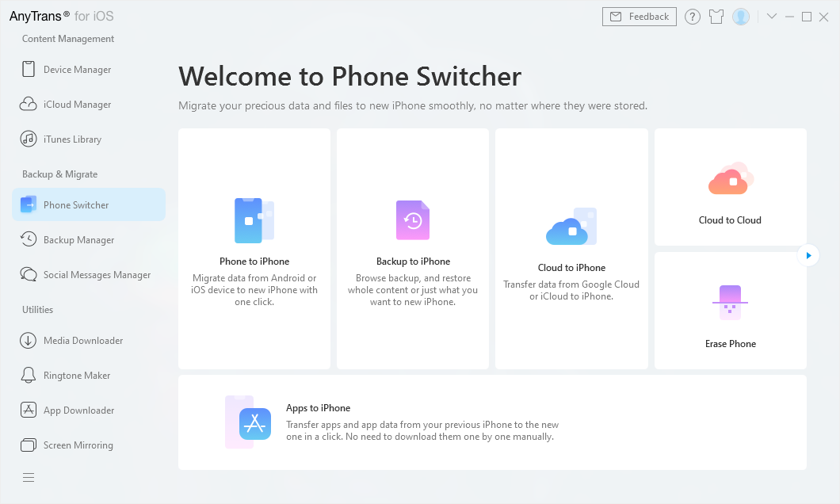Click the Feedback button
840x504 pixels.
[x=640, y=17]
